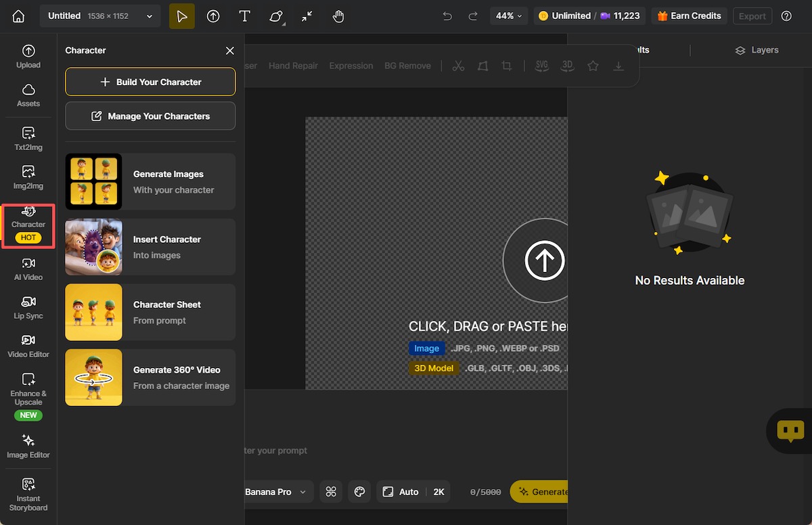
Task: Open the Banana Pro model dropdown
Action: pyautogui.click(x=277, y=491)
